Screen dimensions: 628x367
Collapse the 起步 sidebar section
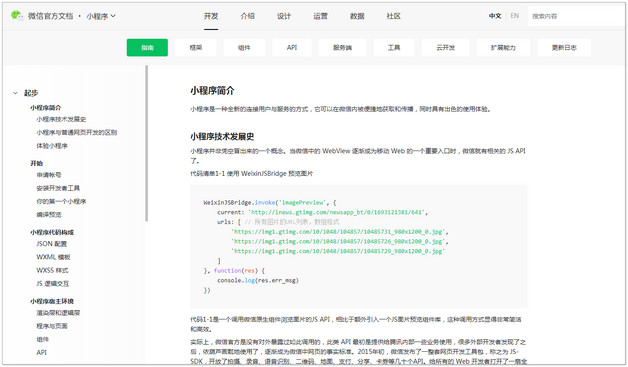pos(15,93)
